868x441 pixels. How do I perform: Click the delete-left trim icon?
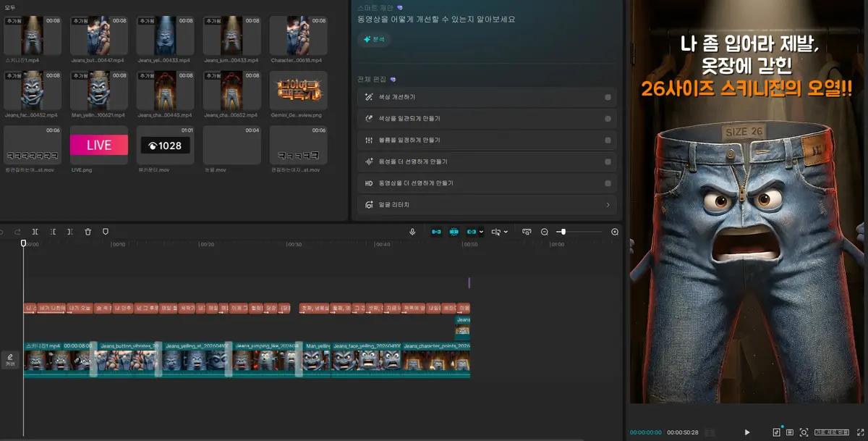tap(54, 232)
